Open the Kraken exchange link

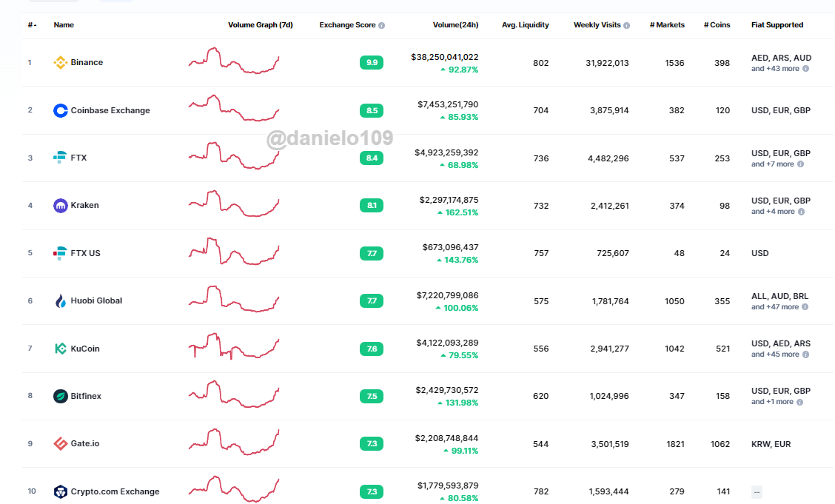[x=84, y=205]
